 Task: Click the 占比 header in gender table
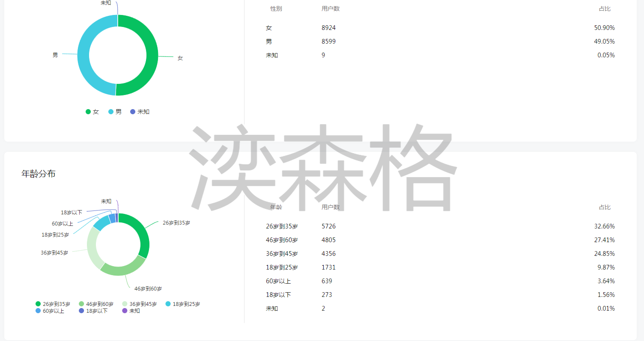[605, 9]
